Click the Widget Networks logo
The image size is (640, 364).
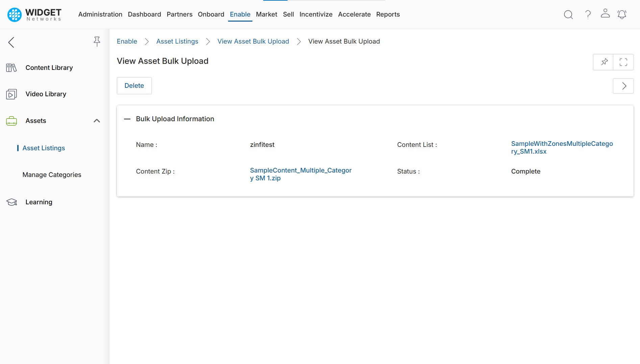[34, 15]
